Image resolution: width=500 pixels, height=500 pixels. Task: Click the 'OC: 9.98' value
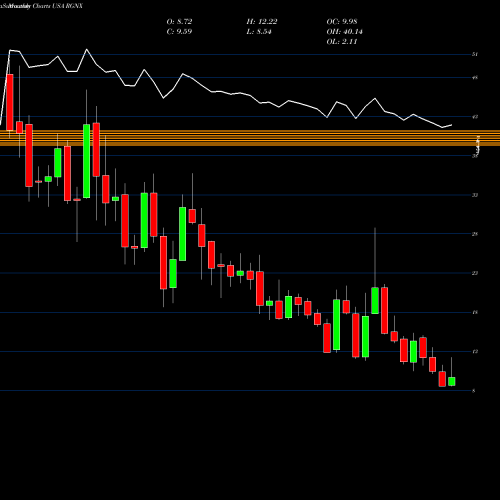click(342, 22)
